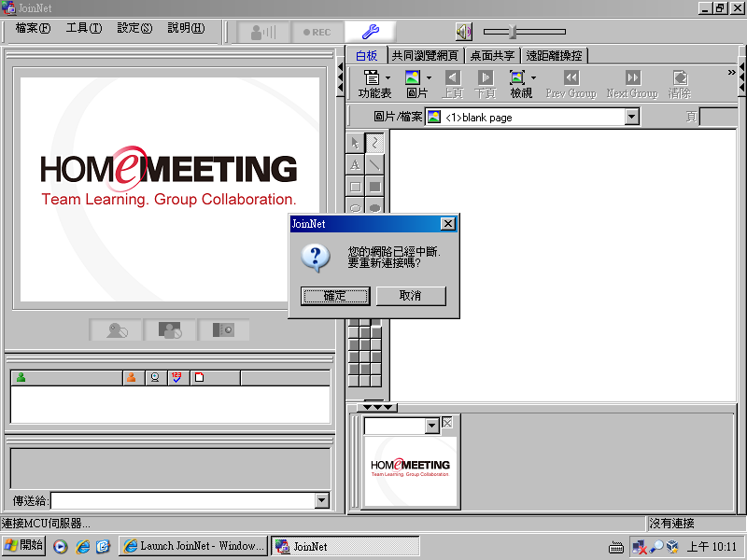Switch to the Launch JoinNet taskbar window
Viewport: 747px width, 560px height.
point(193,546)
